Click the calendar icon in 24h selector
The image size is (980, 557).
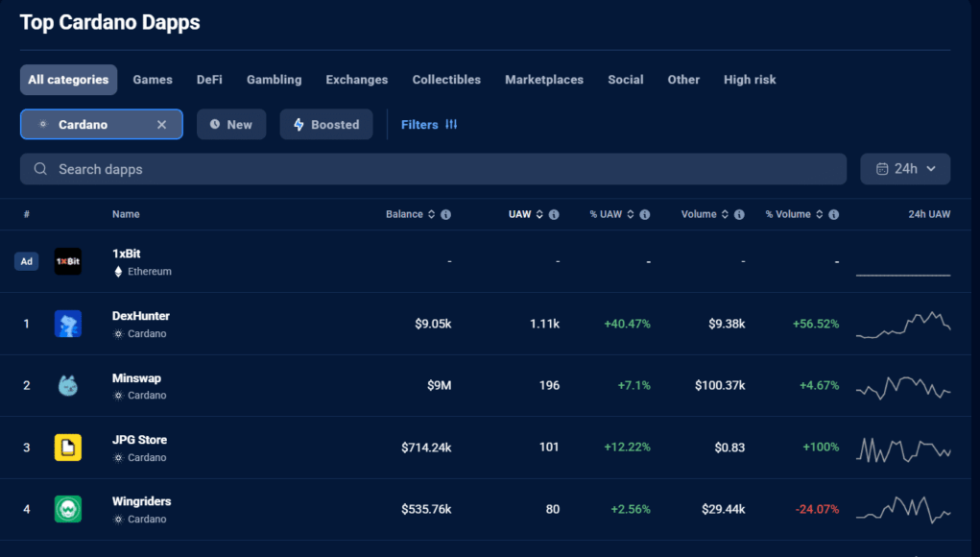coord(882,169)
